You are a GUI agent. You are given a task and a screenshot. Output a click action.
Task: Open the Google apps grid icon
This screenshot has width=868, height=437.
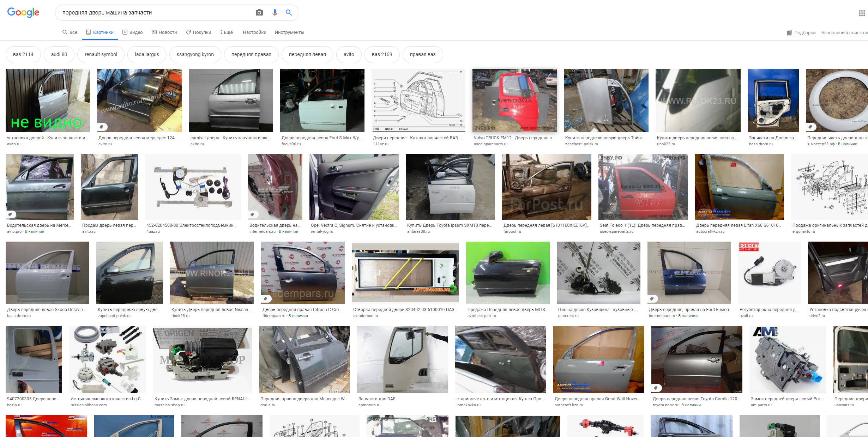(862, 13)
